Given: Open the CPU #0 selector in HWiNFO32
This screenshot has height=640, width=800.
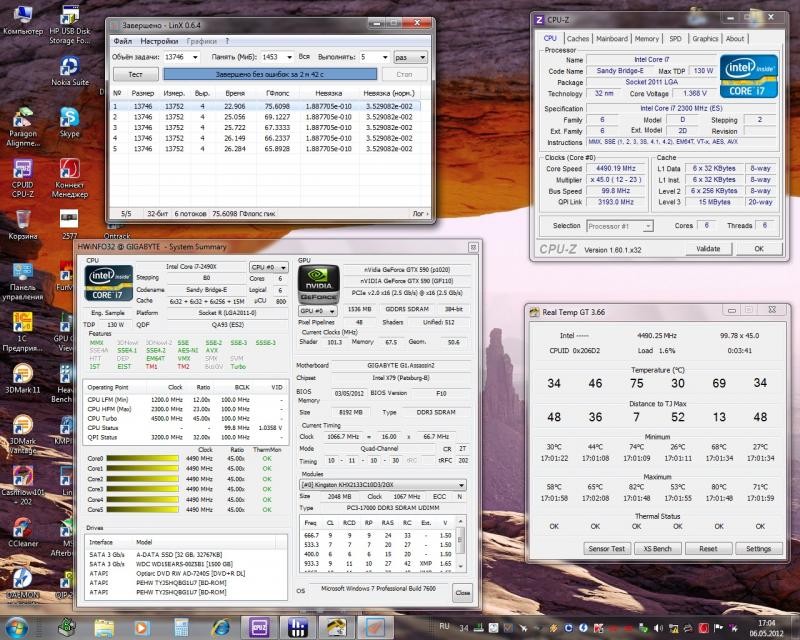Looking at the screenshot, I should coord(268,267).
